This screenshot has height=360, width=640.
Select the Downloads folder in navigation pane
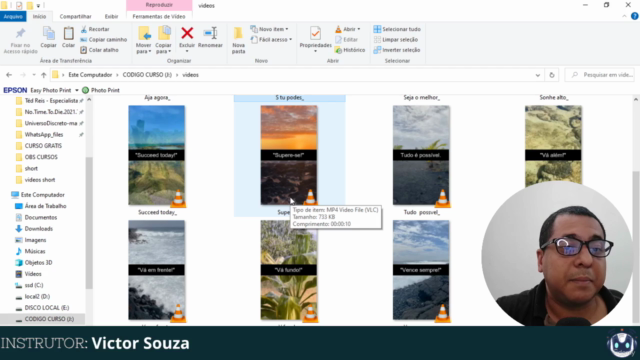pyautogui.click(x=38, y=229)
